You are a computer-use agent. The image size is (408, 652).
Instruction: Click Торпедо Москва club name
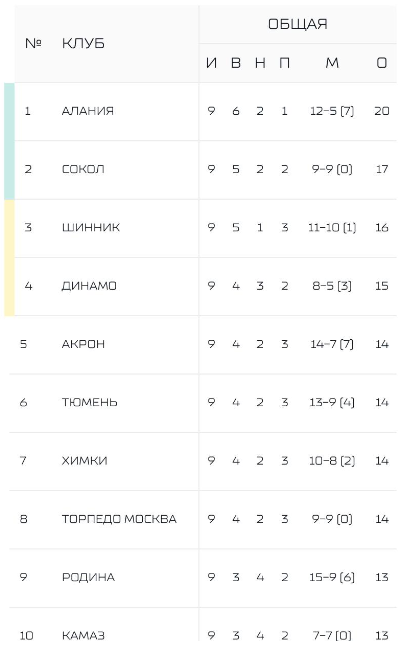[x=119, y=519]
